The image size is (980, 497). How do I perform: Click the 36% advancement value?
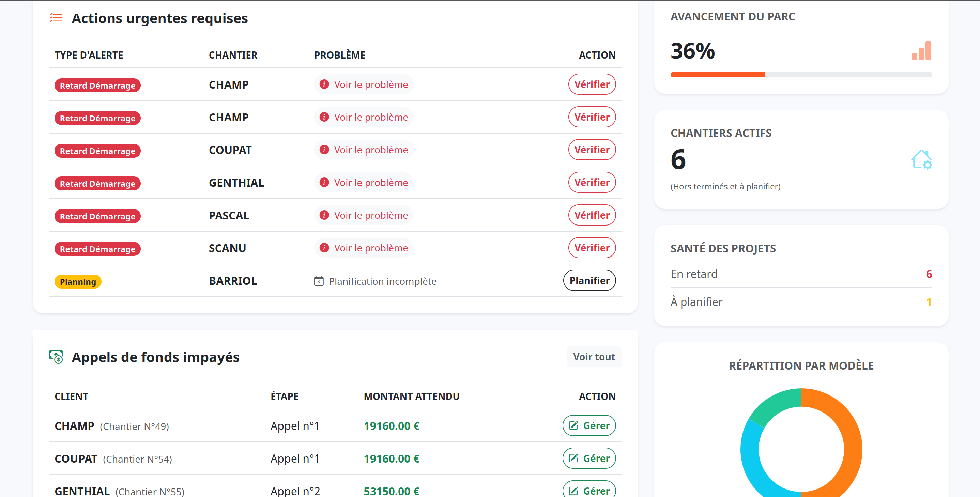click(x=693, y=50)
